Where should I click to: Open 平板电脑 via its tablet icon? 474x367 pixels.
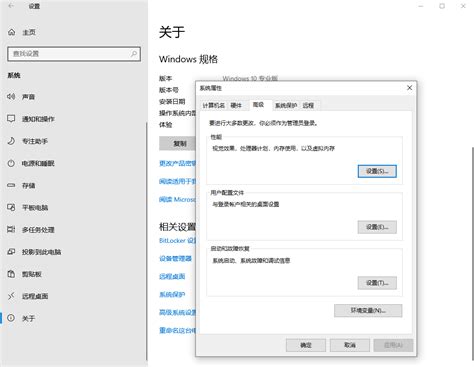(x=11, y=207)
